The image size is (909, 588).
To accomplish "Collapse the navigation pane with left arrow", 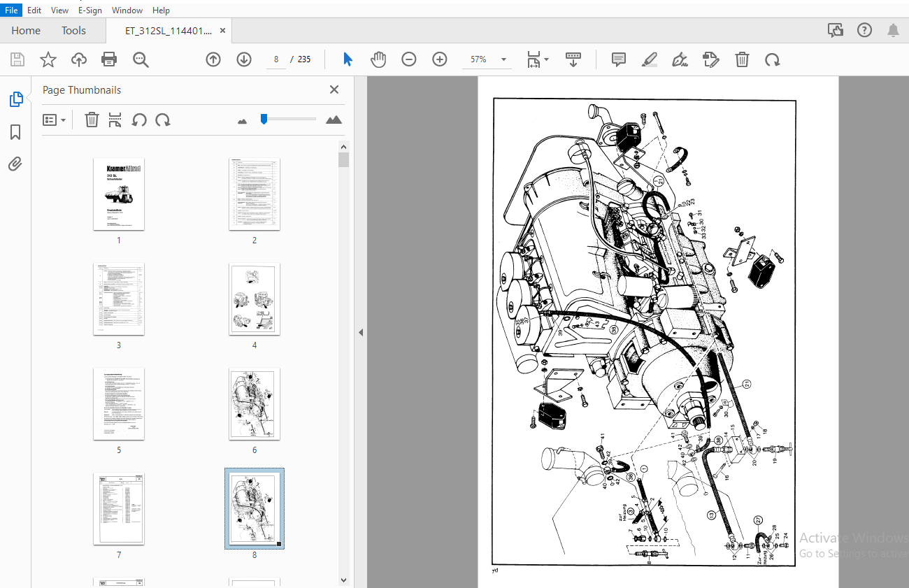I will (x=361, y=332).
